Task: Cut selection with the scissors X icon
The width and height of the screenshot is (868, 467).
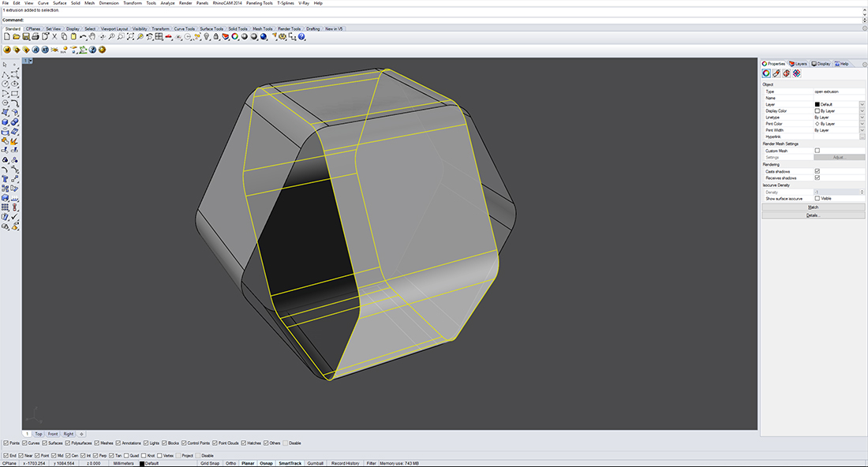Action: click(54, 36)
